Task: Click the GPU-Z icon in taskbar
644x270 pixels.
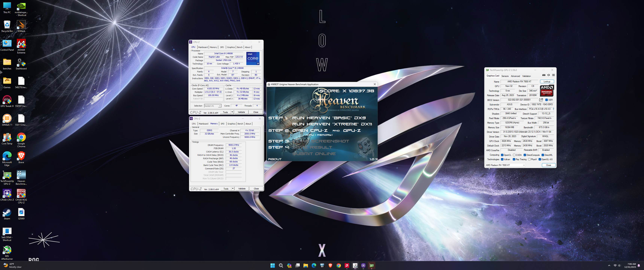Action: coord(371,265)
